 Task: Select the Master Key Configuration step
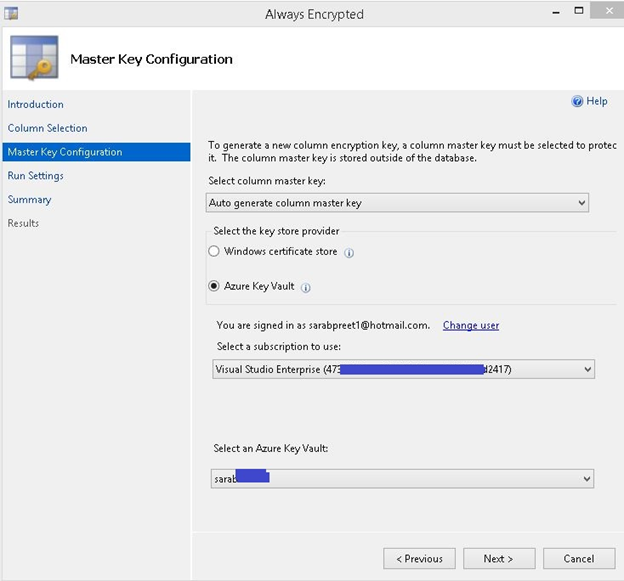tap(96, 152)
